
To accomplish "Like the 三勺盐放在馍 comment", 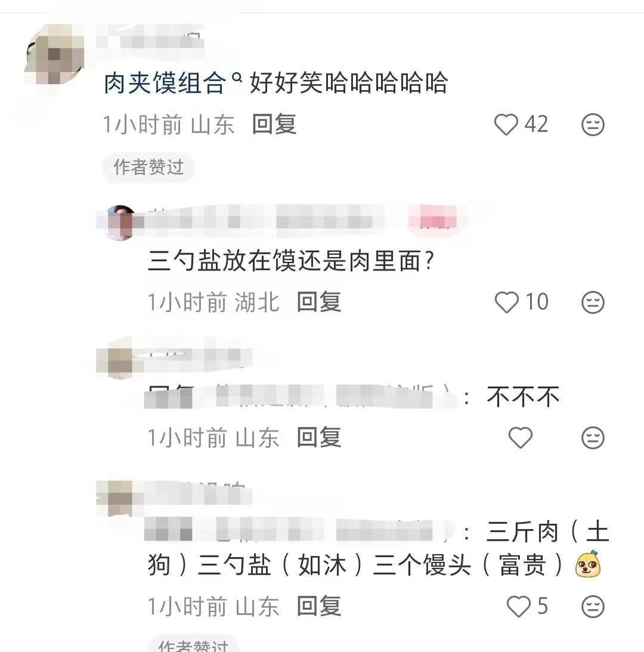I will coord(506,302).
